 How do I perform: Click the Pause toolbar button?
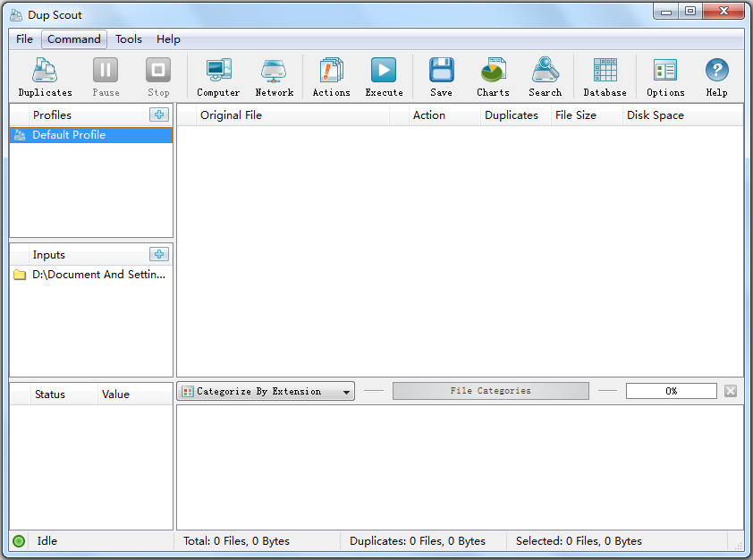pos(106,77)
